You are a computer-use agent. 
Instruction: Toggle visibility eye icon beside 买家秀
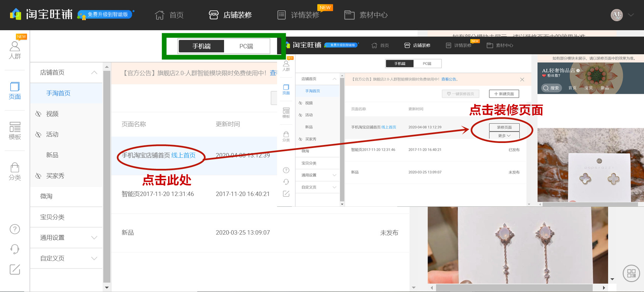tap(38, 176)
